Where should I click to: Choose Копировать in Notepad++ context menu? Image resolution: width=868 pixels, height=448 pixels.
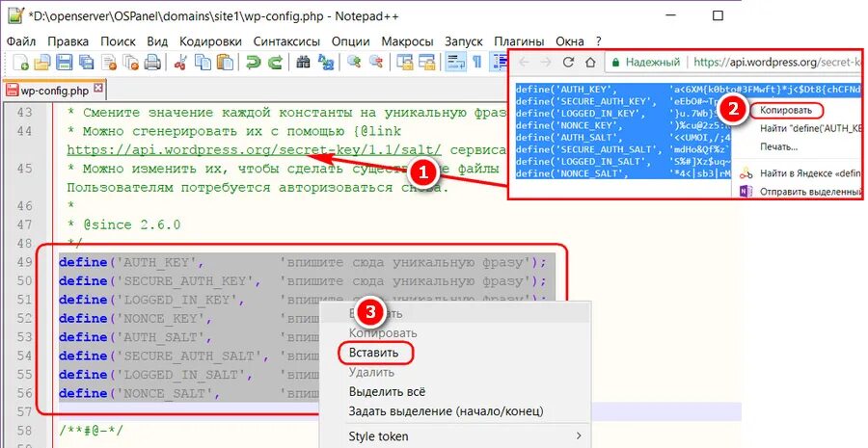[383, 333]
